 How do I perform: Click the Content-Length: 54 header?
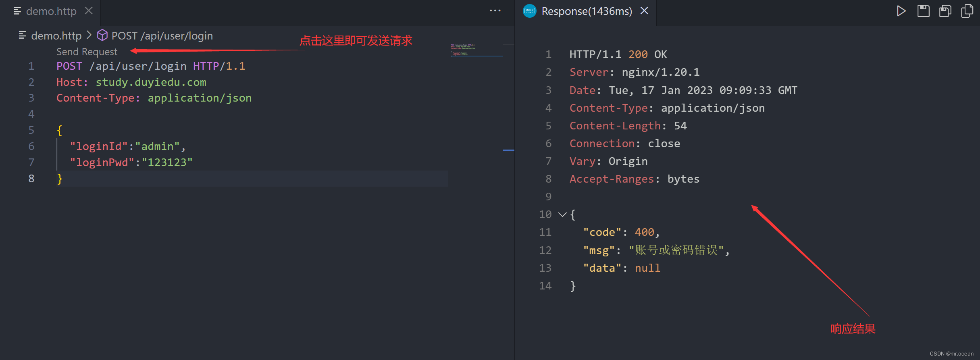pos(628,126)
